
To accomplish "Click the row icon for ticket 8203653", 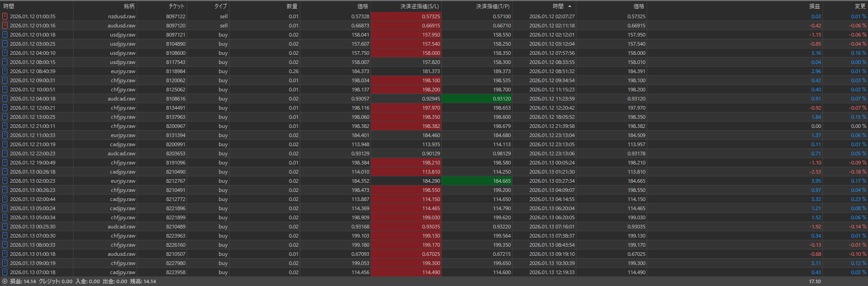I will 5,154.
